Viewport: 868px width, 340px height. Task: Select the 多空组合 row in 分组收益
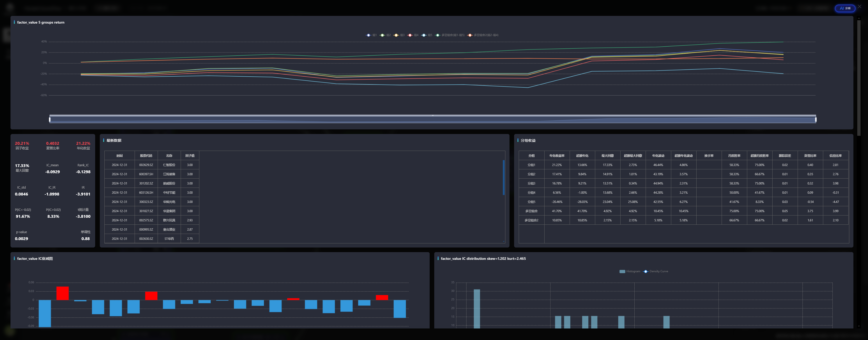(531, 211)
